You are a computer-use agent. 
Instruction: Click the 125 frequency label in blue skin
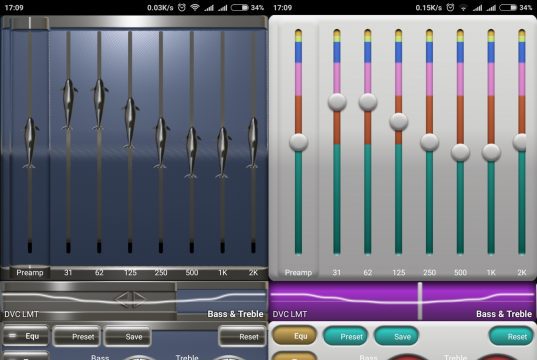(x=130, y=273)
